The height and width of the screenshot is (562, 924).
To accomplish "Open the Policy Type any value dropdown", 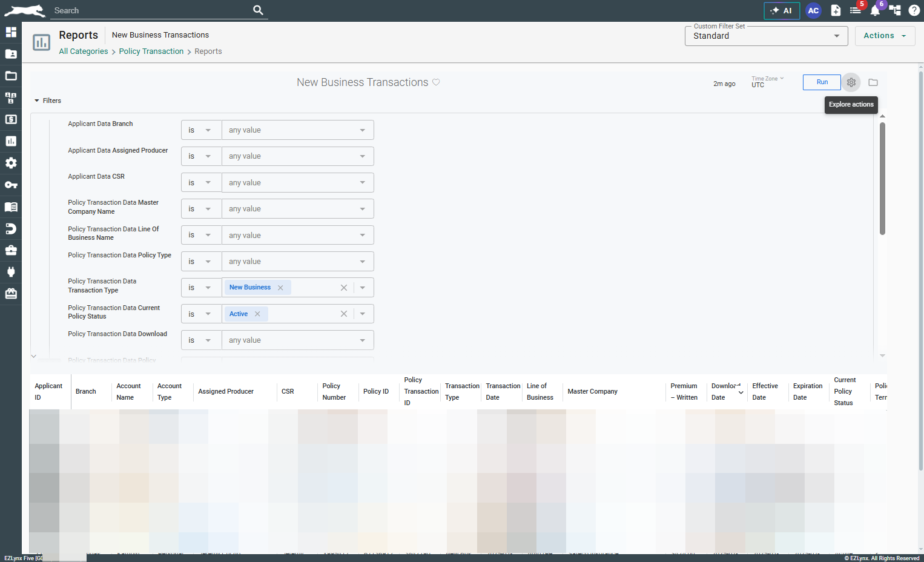I will pyautogui.click(x=297, y=262).
